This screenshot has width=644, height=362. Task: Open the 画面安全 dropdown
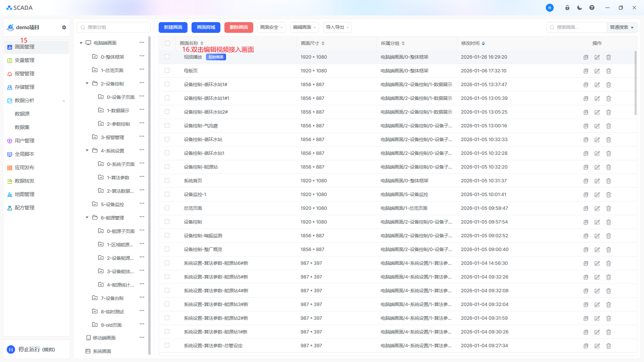(271, 27)
